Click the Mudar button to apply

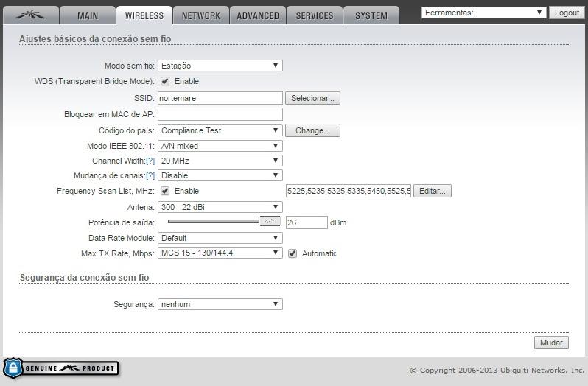(551, 343)
